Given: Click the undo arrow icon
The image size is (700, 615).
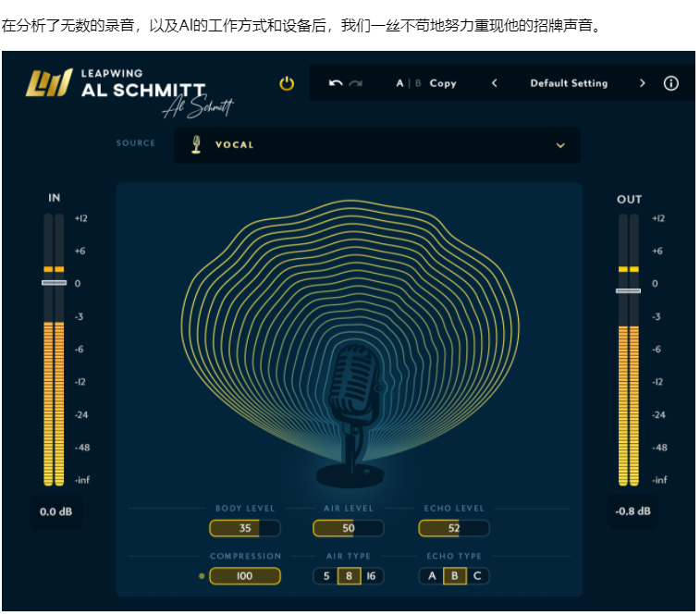Looking at the screenshot, I should click(336, 83).
